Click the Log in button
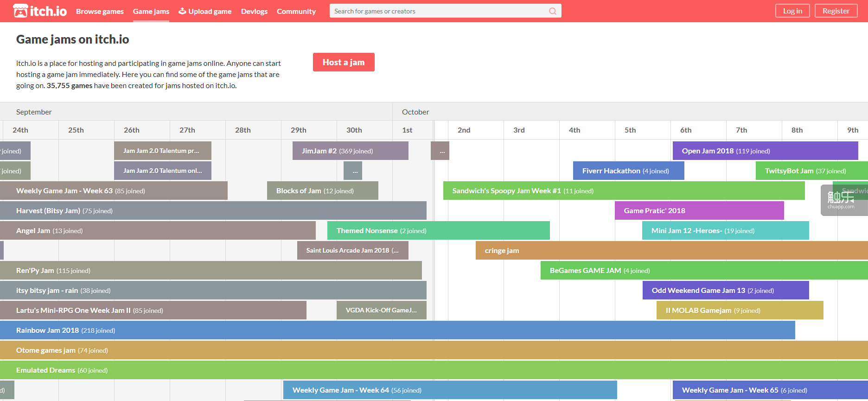The height and width of the screenshot is (401, 868). tap(792, 11)
